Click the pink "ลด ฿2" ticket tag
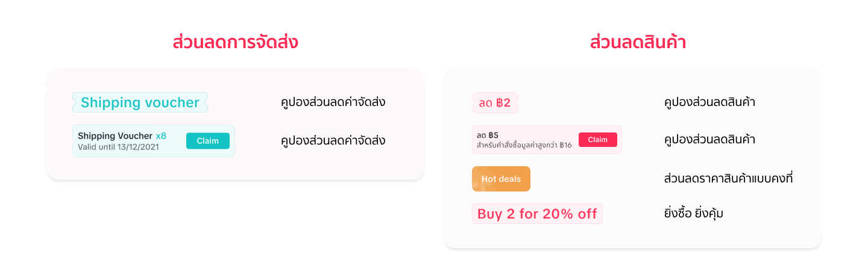This screenshot has height=280, width=868. [x=495, y=103]
